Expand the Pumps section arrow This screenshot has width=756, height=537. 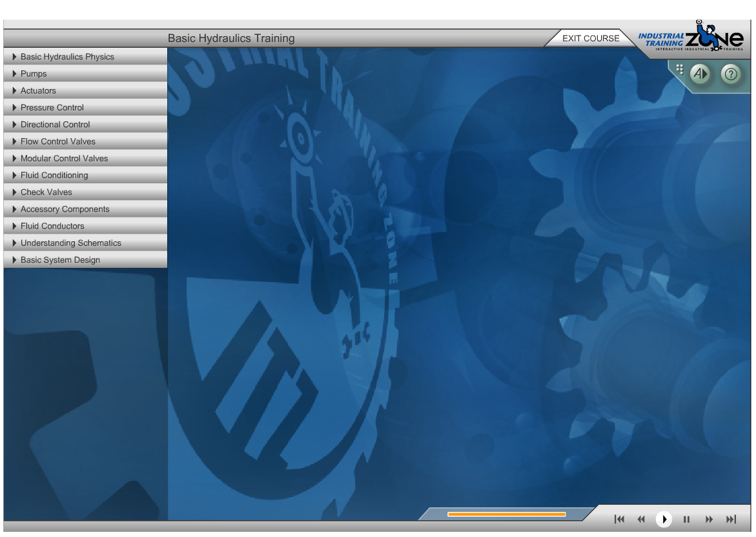[x=14, y=74]
